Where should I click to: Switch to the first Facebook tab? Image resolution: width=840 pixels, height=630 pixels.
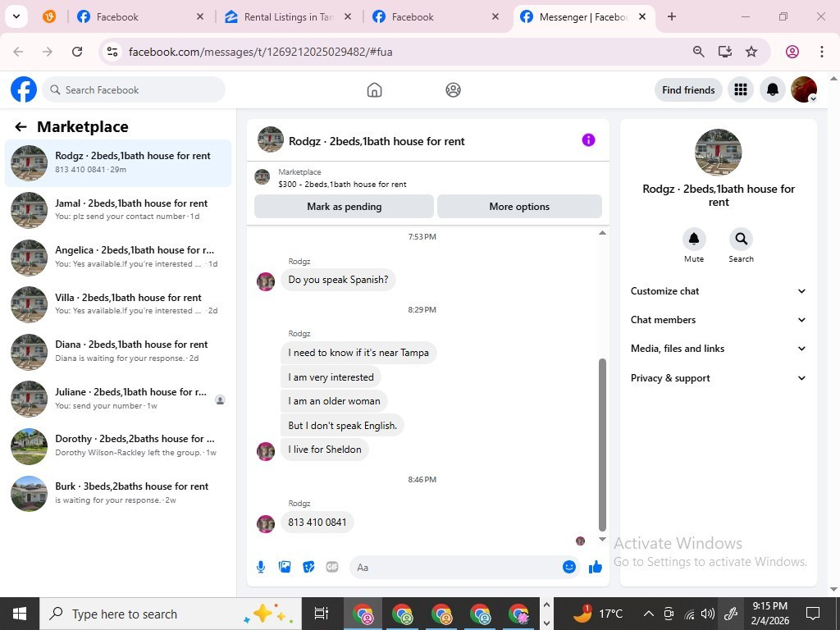141,16
